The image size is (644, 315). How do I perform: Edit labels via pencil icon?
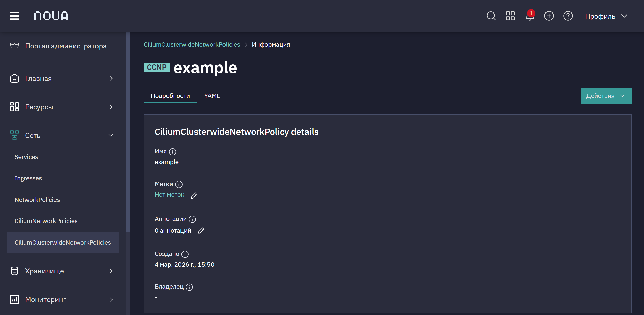[x=194, y=195]
